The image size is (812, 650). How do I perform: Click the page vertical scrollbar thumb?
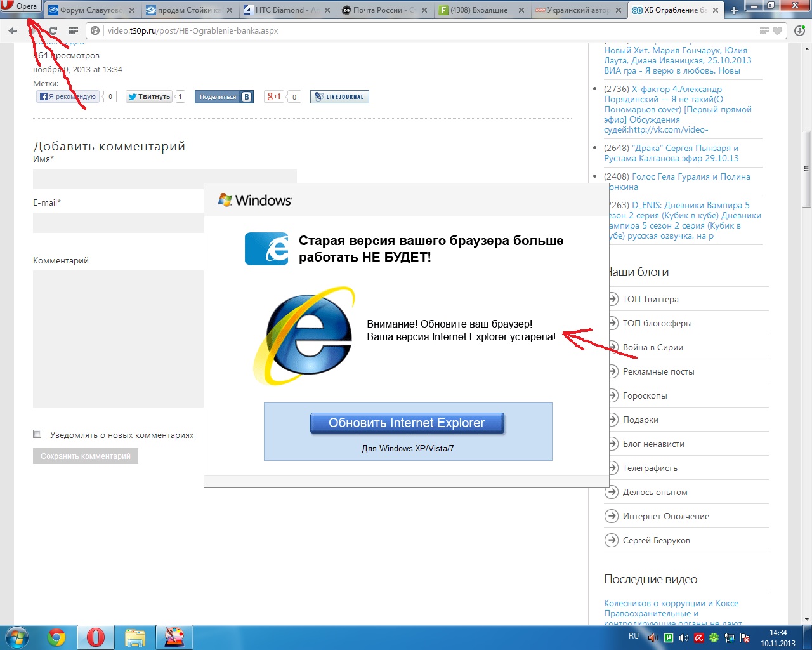click(806, 169)
